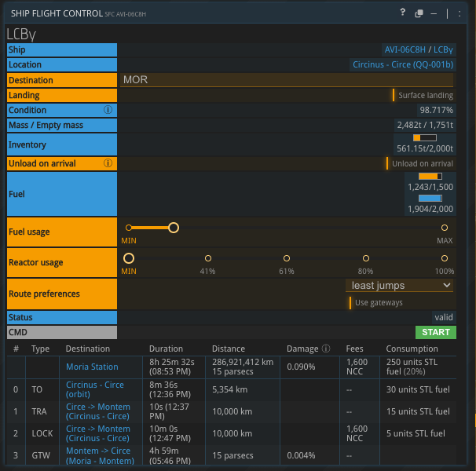Toggle the Surface landing option
Viewport: 476px width, 471px height.
click(423, 95)
